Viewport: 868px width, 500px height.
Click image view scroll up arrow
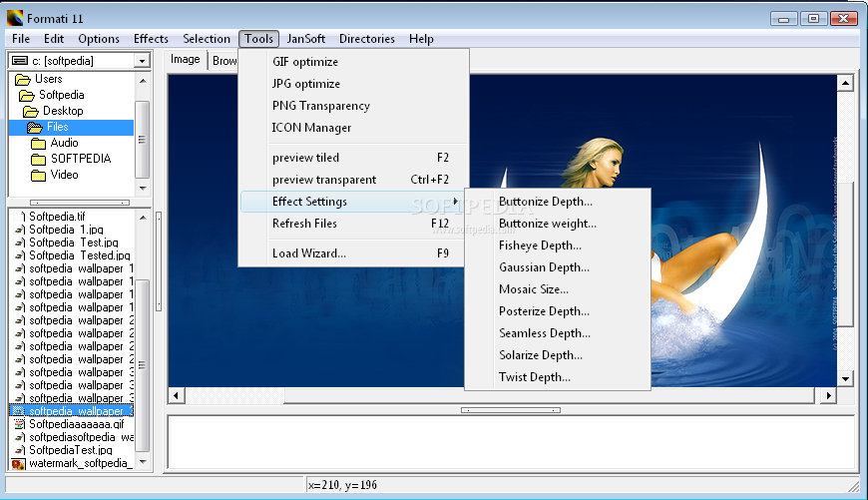pyautogui.click(x=845, y=84)
